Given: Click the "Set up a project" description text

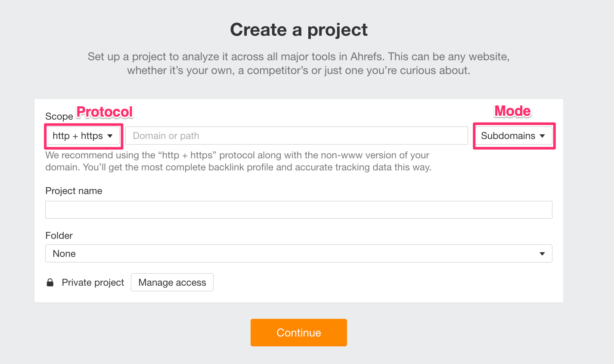Looking at the screenshot, I should point(298,63).
